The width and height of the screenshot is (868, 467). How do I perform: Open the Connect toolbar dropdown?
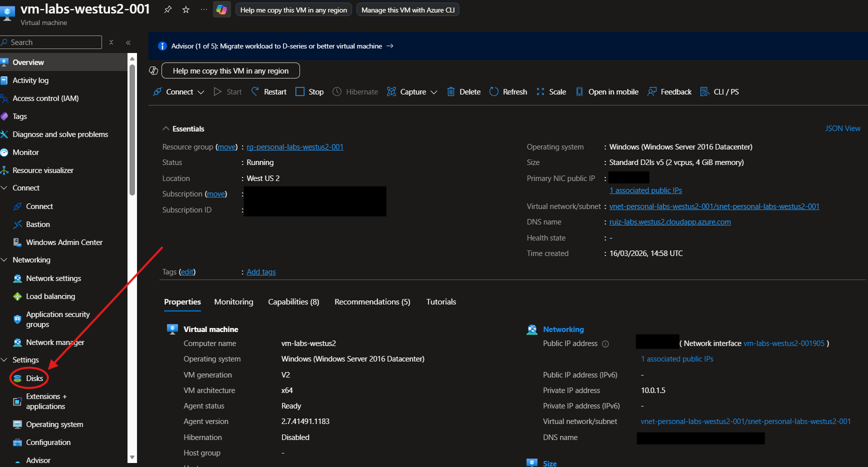[x=179, y=92]
